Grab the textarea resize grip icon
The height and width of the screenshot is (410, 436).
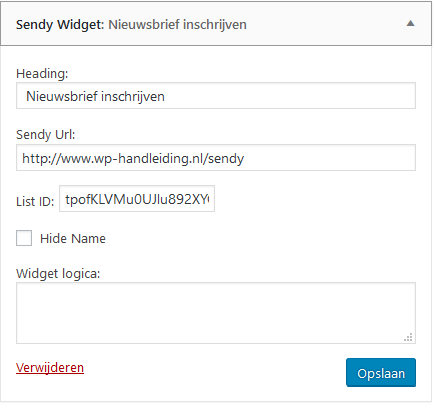tap(408, 337)
